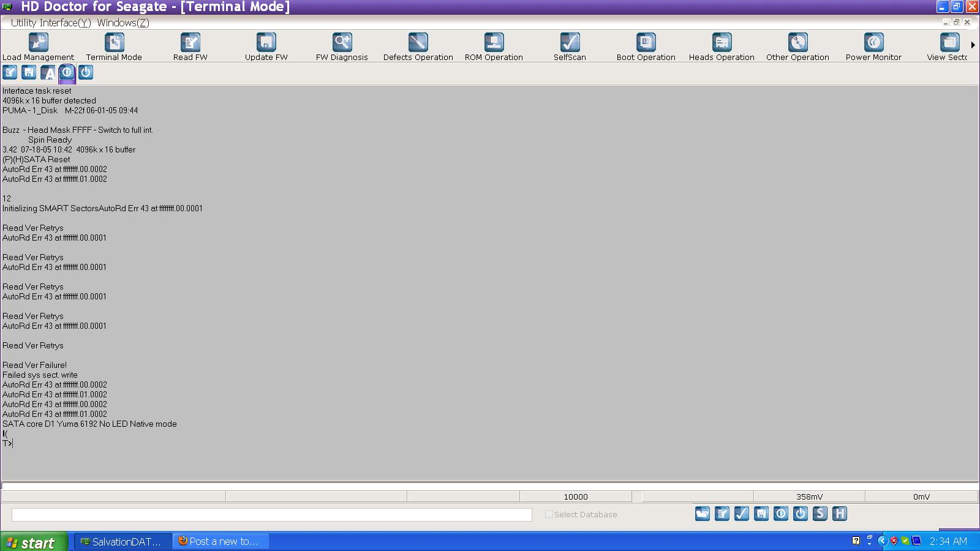This screenshot has width=980, height=551.
Task: Start the SelfScan tool
Action: pyautogui.click(x=570, y=47)
